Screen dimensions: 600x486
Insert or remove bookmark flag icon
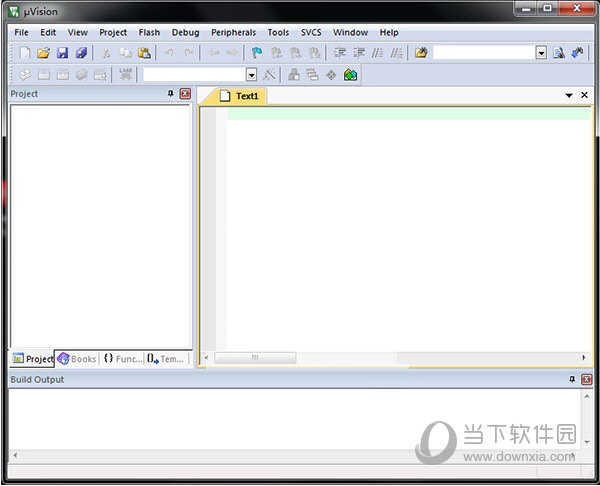(257, 53)
